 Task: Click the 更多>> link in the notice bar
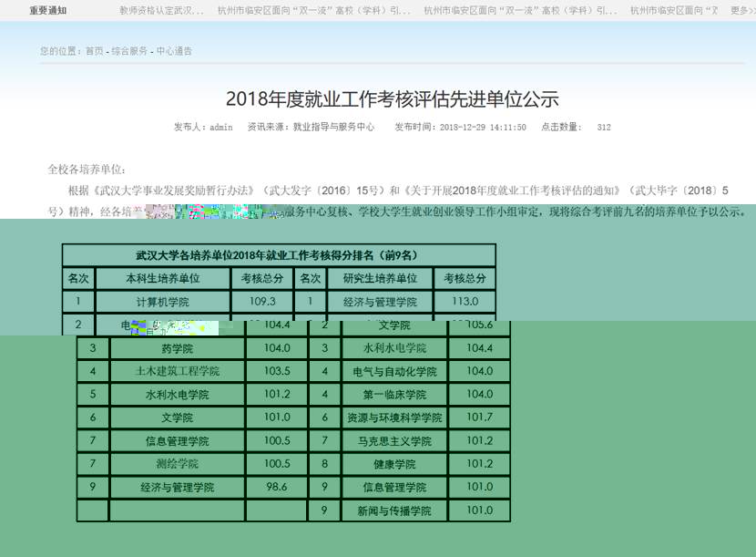point(743,10)
